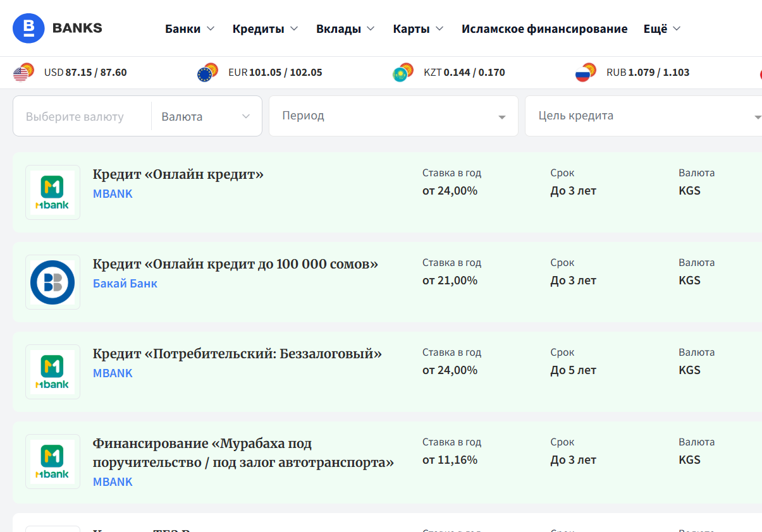Viewport: 762px width, 532px height.
Task: Click MBANK link under Онлайн кредит
Action: pos(113,194)
